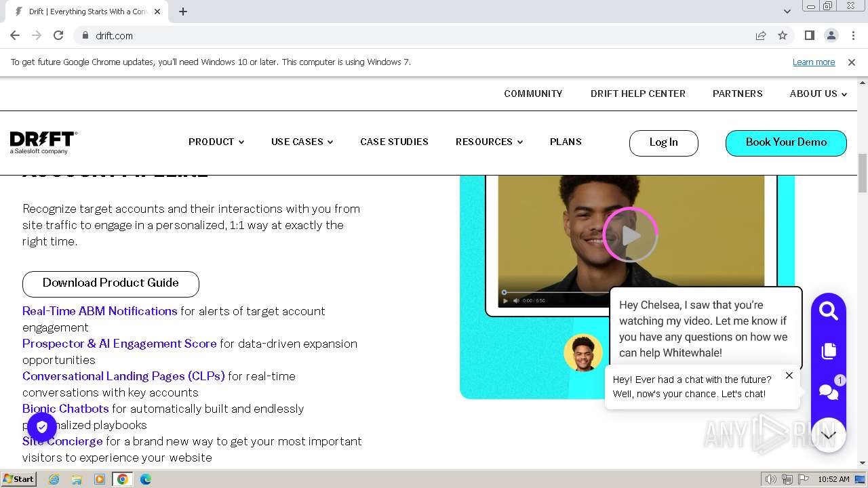Open the Drift widget search icon

pos(828,311)
